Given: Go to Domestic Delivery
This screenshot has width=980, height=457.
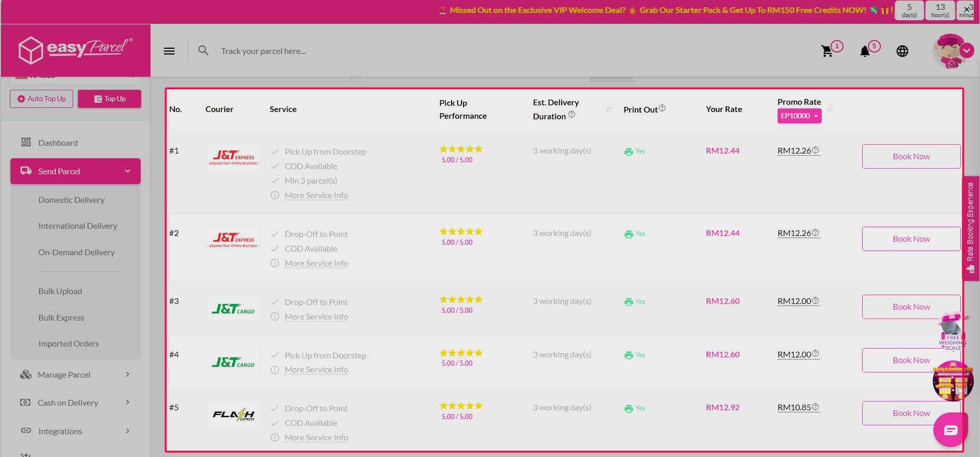Looking at the screenshot, I should click(x=72, y=200).
